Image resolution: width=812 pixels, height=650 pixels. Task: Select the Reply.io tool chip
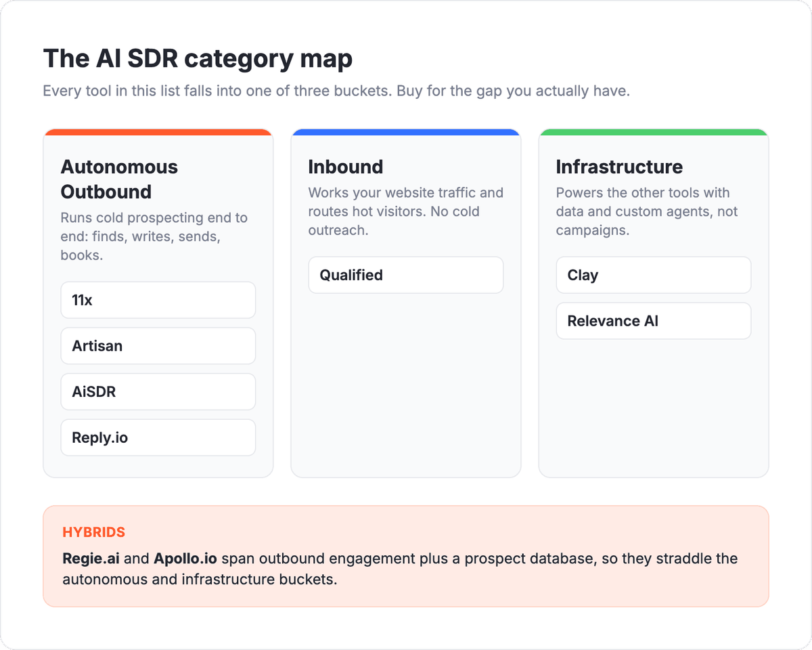click(x=158, y=437)
